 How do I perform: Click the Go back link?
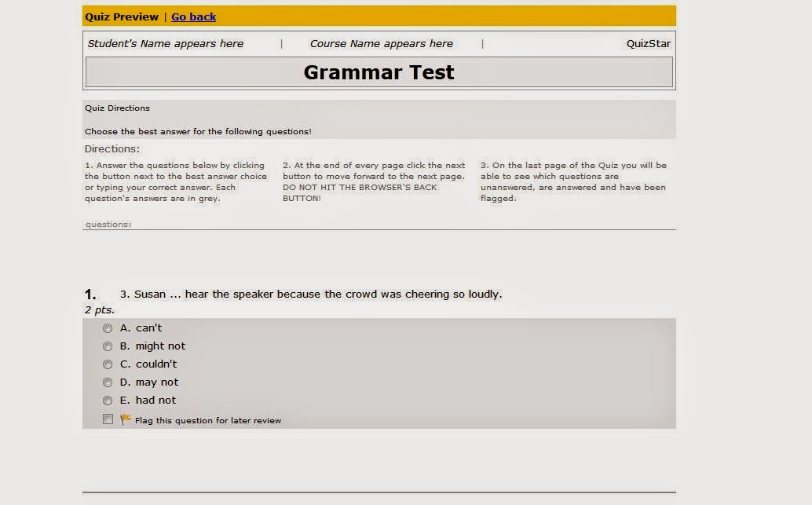click(x=193, y=16)
